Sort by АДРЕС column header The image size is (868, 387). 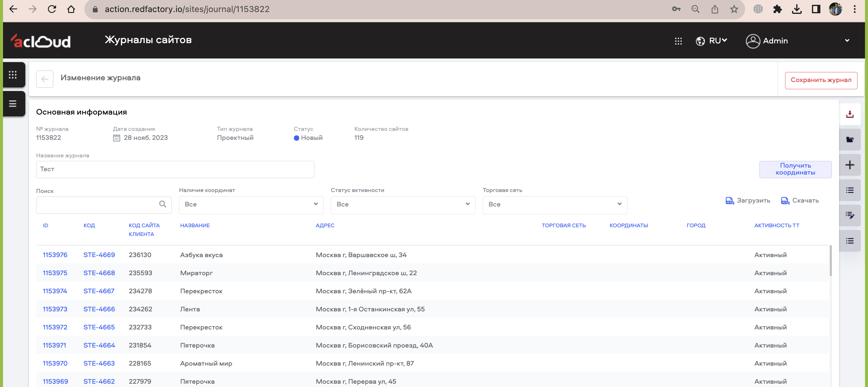(x=325, y=225)
